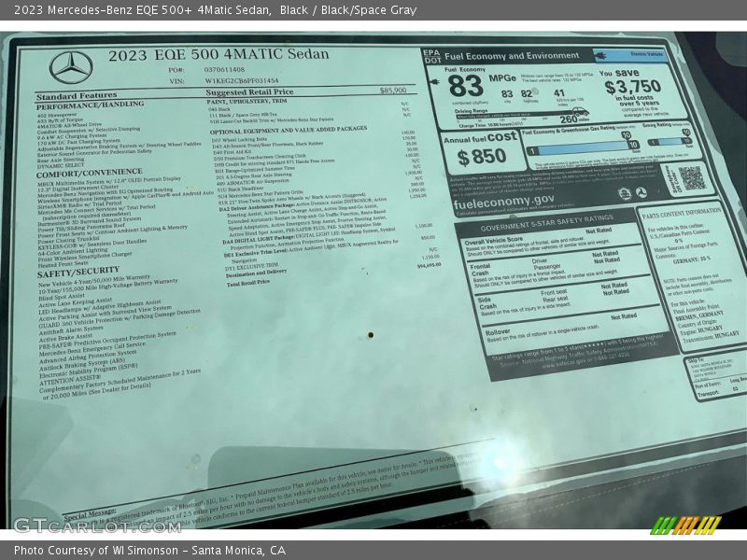Select the '2023 EQE 500 4MATIC Sedan' title
Image resolution: width=747 pixels, height=560 pixels.
218,55
